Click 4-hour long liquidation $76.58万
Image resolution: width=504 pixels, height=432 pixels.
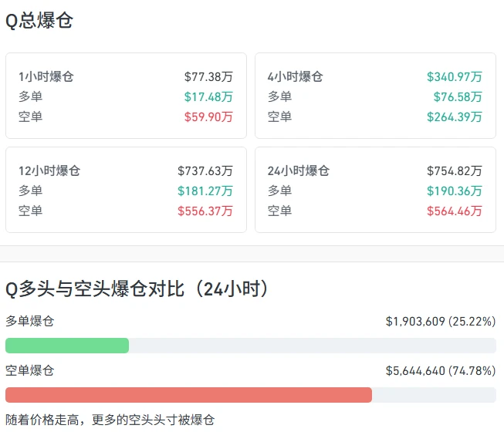pyautogui.click(x=458, y=96)
